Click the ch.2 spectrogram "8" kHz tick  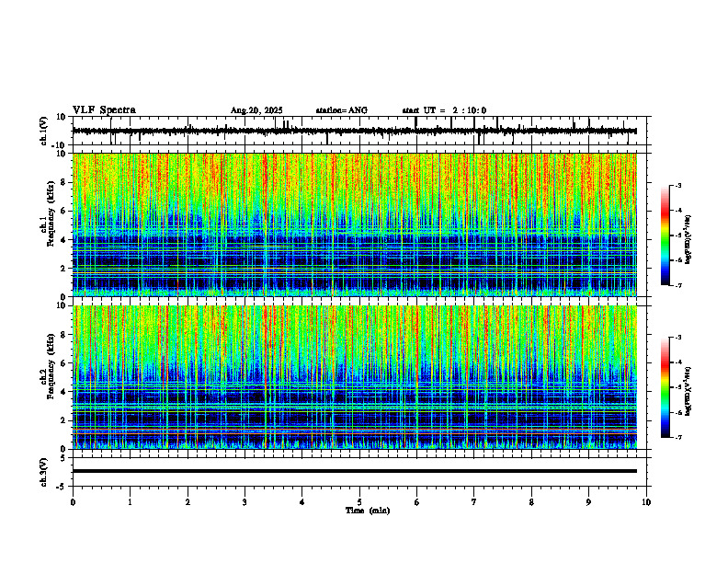click(63, 335)
